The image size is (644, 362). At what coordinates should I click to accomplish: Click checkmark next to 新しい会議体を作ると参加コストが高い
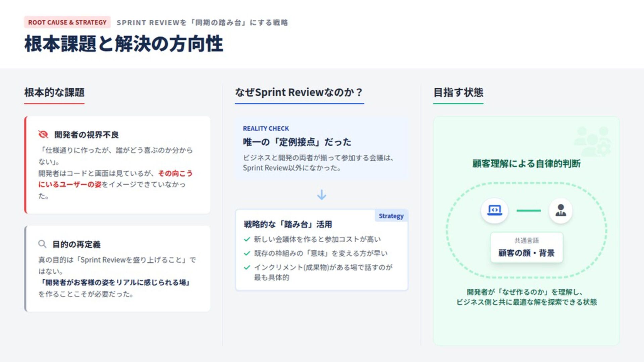(x=247, y=239)
